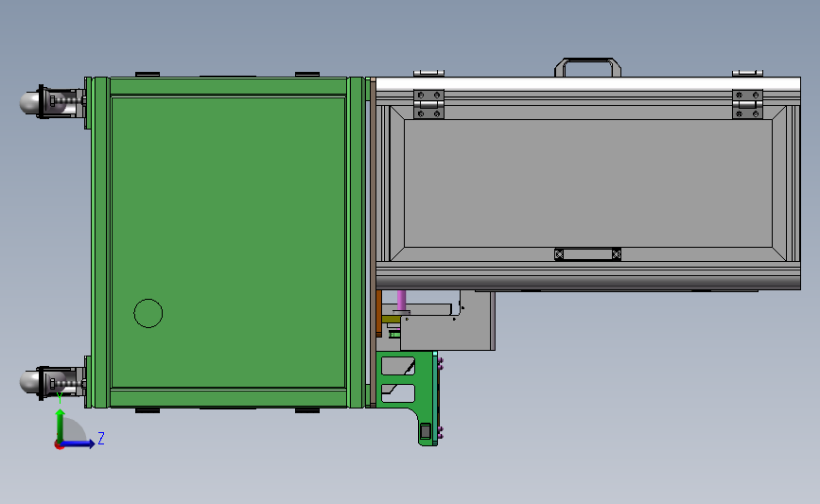Select the carry handle atop the gray enclosure
Screen dimensions: 820x504
[x=587, y=67]
